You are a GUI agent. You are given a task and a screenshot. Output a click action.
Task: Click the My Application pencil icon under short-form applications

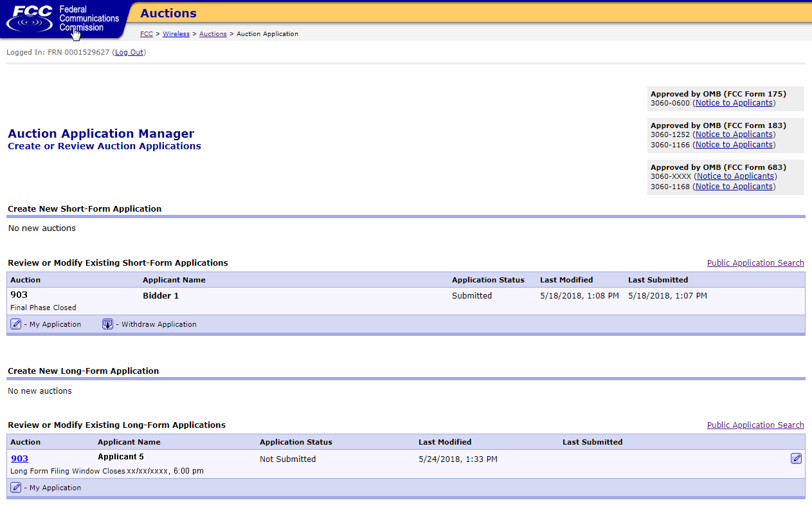(16, 324)
